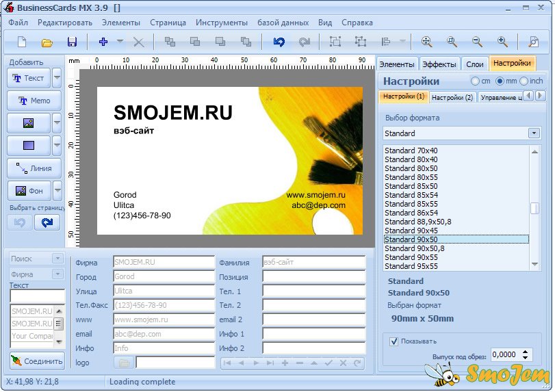Browse logo file with folder button
Image resolution: width=555 pixels, height=392 pixels.
[124, 363]
